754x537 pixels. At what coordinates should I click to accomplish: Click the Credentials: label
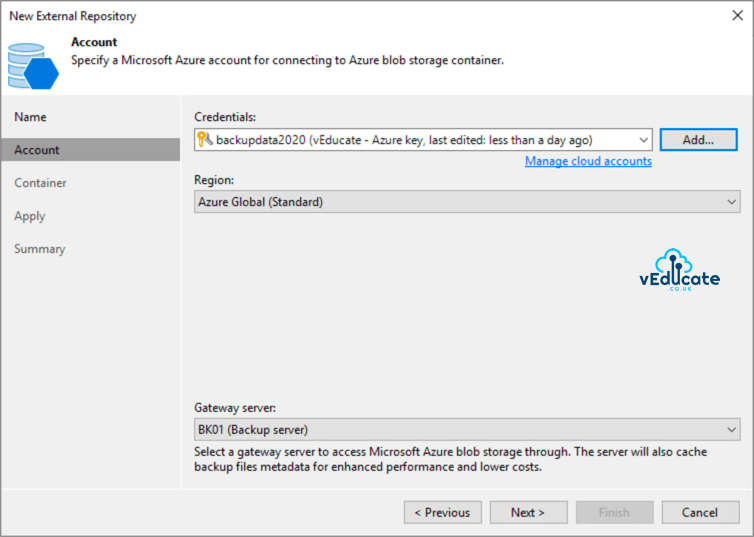point(225,117)
